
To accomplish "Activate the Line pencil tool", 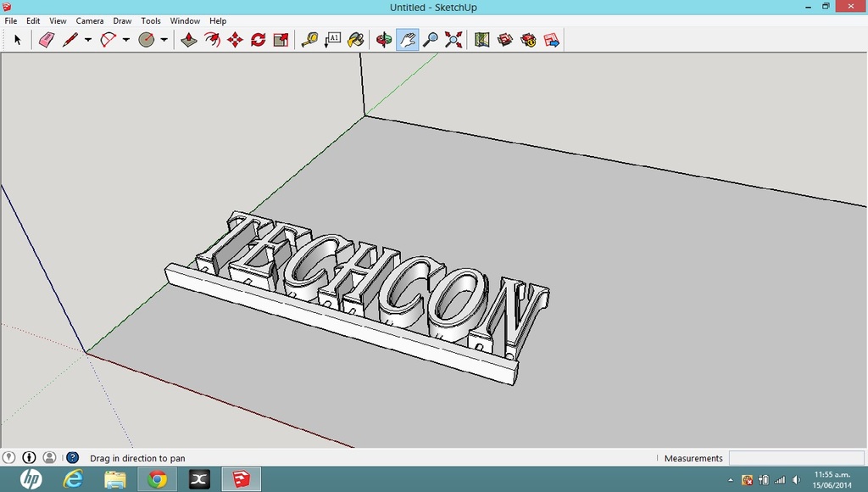I will click(x=70, y=40).
